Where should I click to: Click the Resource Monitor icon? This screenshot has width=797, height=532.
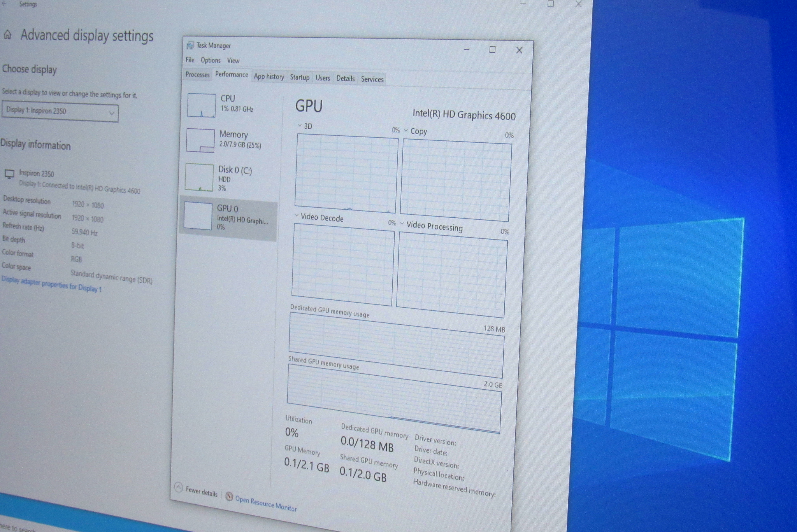(x=229, y=496)
